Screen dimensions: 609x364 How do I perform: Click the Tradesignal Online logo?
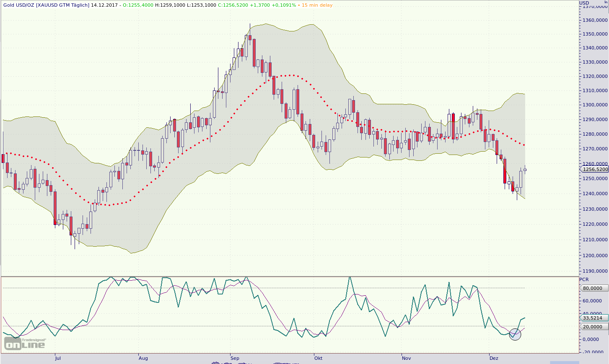(x=25, y=344)
